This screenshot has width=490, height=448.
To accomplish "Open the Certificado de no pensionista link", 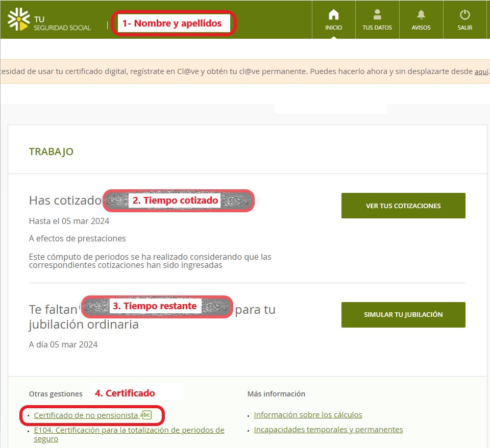I will coord(86,415).
